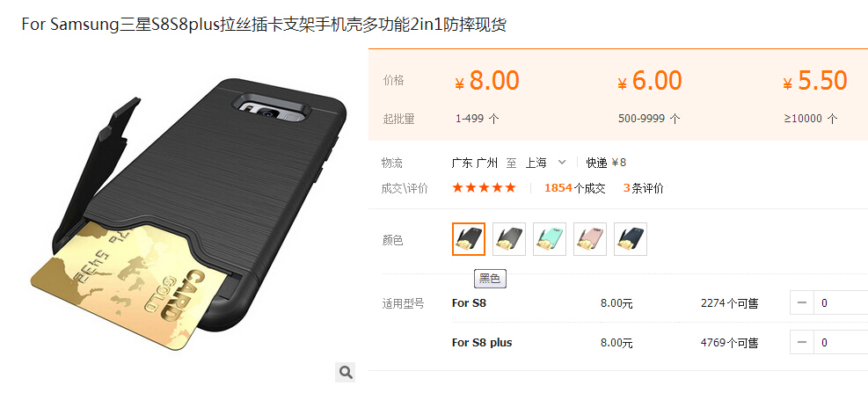
Task: Click the main phone case product image
Action: (186, 215)
